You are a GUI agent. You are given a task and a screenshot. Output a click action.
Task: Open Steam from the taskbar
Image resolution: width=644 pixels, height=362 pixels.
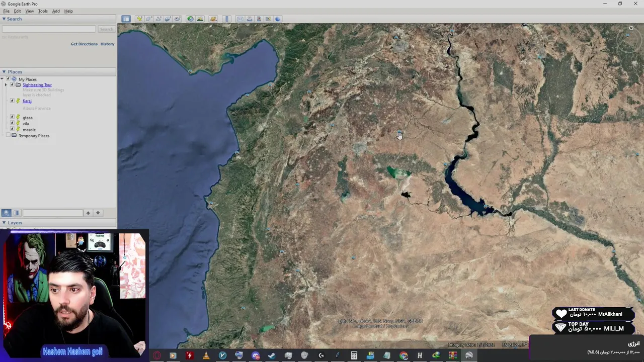(271, 356)
